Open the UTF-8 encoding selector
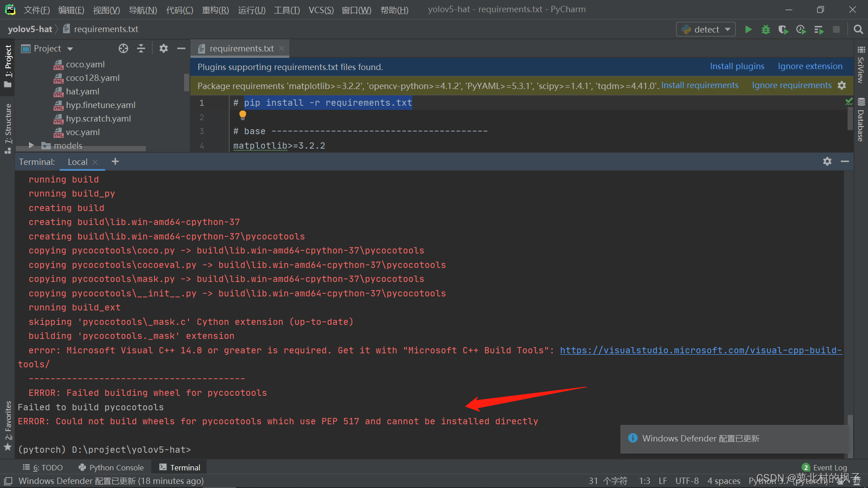The width and height of the screenshot is (868, 488). pyautogui.click(x=687, y=481)
